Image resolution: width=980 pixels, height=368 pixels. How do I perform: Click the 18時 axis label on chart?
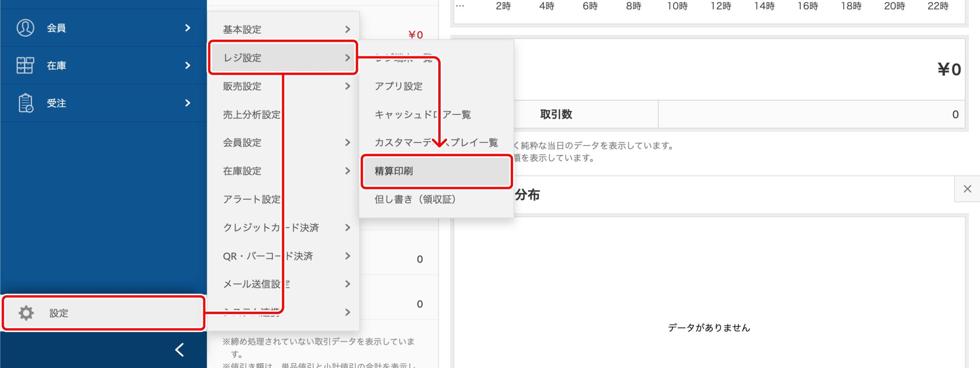click(x=851, y=6)
